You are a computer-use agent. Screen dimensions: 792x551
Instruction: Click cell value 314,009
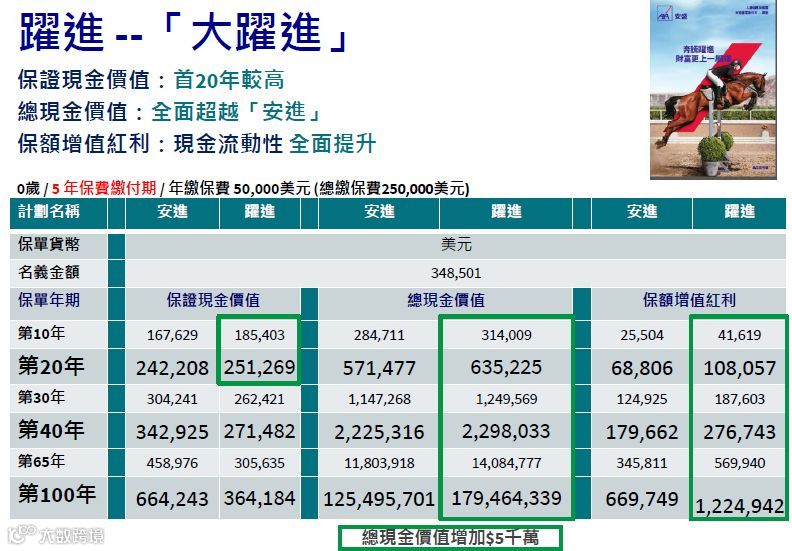507,335
